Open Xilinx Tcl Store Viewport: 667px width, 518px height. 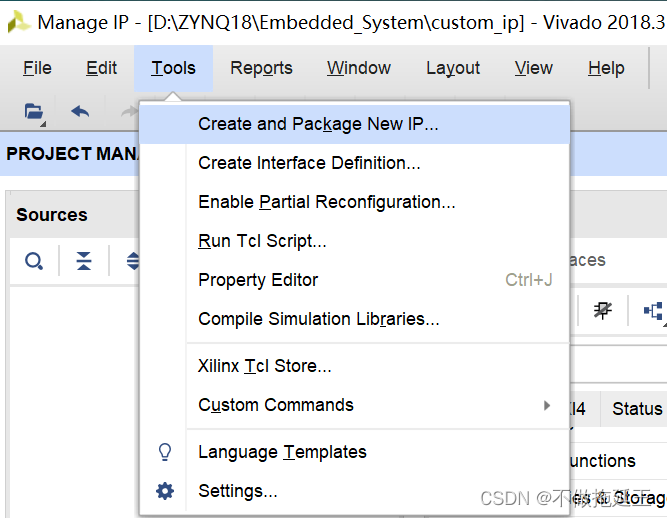coord(354,366)
